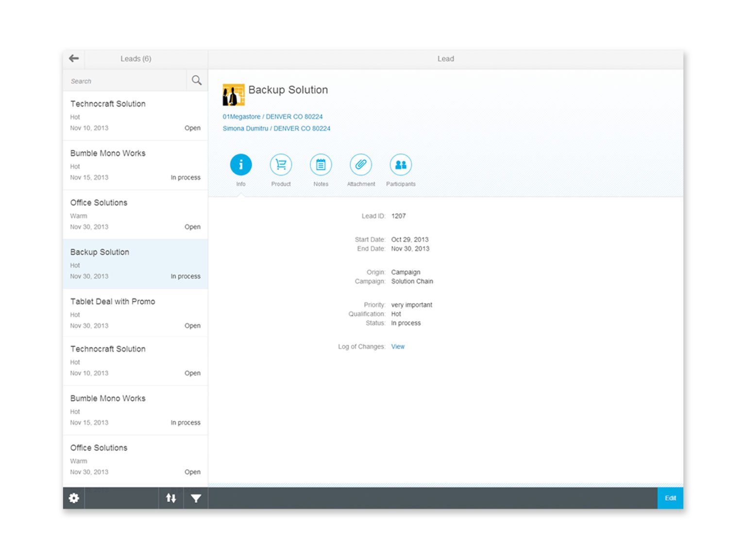Image resolution: width=746 pixels, height=560 pixels.
Task: Click Origin value Campaign
Action: (406, 272)
